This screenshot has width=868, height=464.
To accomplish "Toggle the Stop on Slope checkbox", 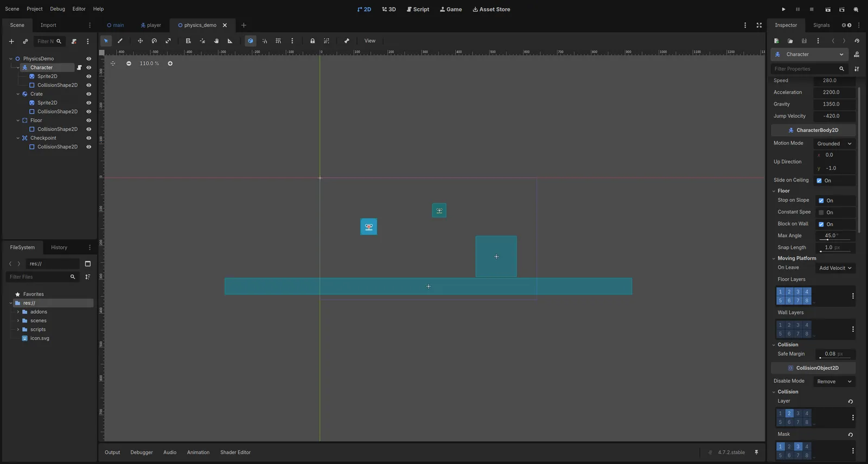I will [x=821, y=201].
